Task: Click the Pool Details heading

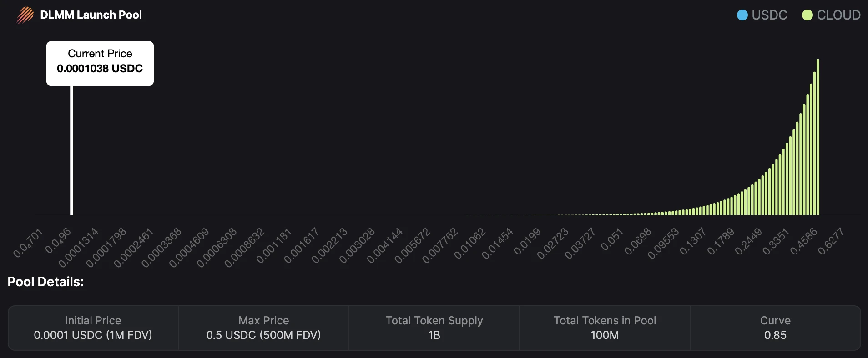Action: 45,282
